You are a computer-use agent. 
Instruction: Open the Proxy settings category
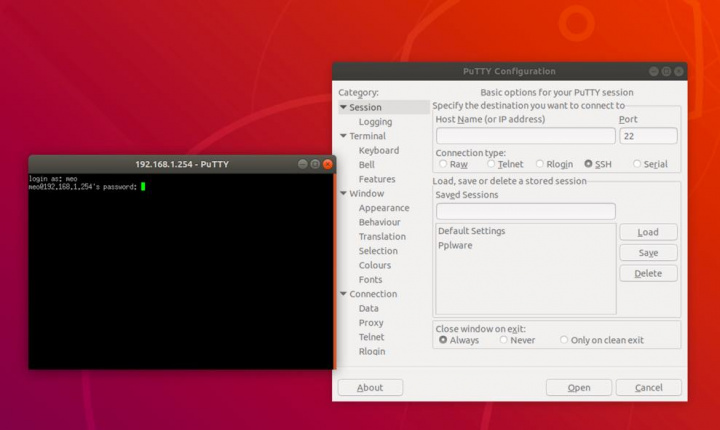pos(371,323)
